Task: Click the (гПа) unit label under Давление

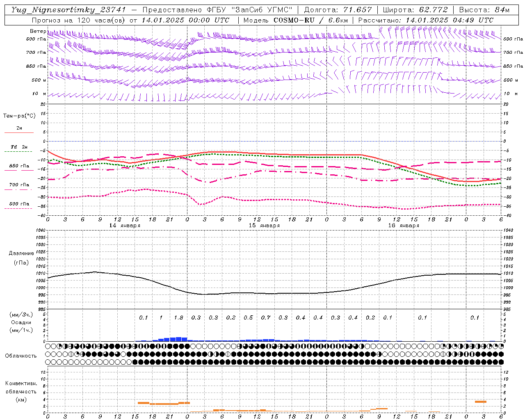Action: click(21, 262)
